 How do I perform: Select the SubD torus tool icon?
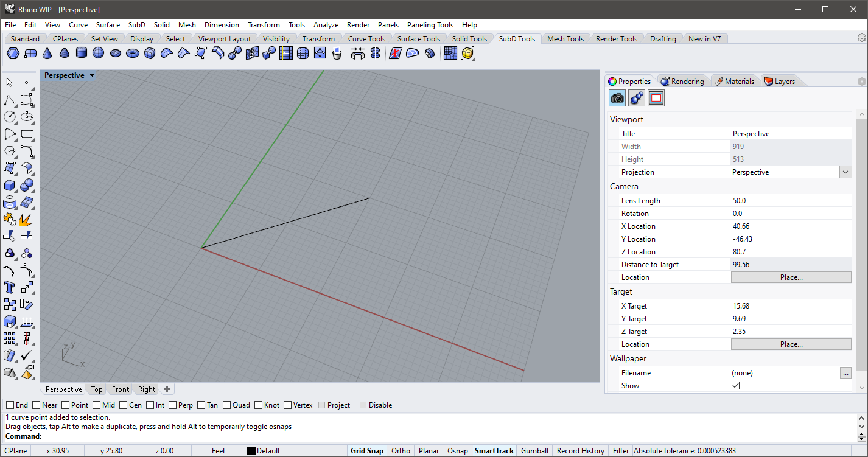[132, 54]
